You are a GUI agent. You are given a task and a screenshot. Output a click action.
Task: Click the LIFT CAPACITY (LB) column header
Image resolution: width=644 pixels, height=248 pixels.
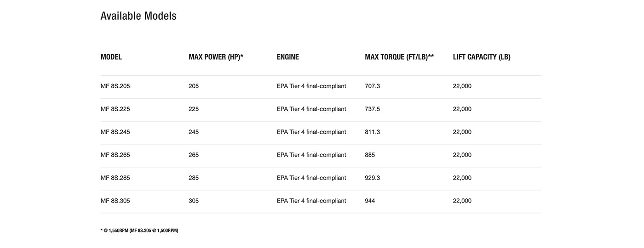point(482,57)
